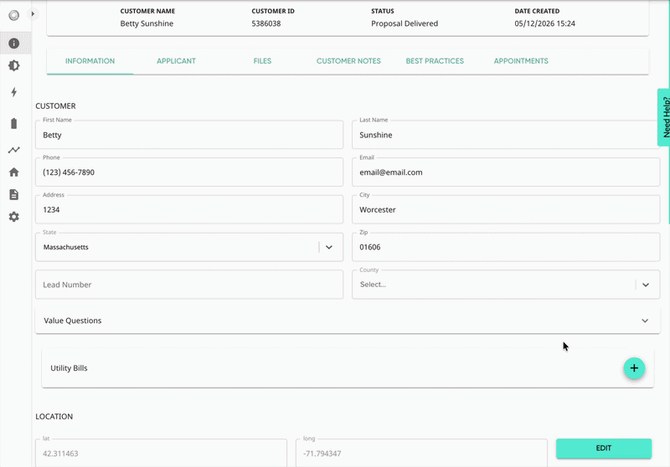Click the Last Name field with Sunshine
The width and height of the screenshot is (670, 467).
pos(506,135)
